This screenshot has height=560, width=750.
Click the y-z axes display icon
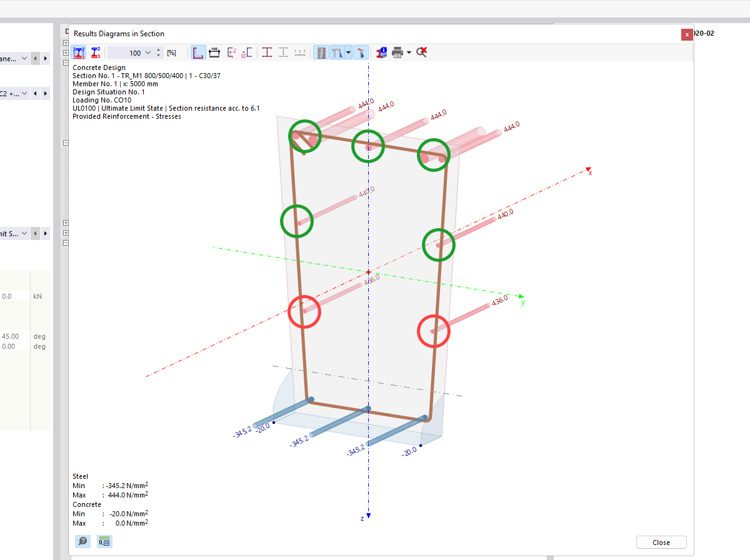(x=232, y=52)
